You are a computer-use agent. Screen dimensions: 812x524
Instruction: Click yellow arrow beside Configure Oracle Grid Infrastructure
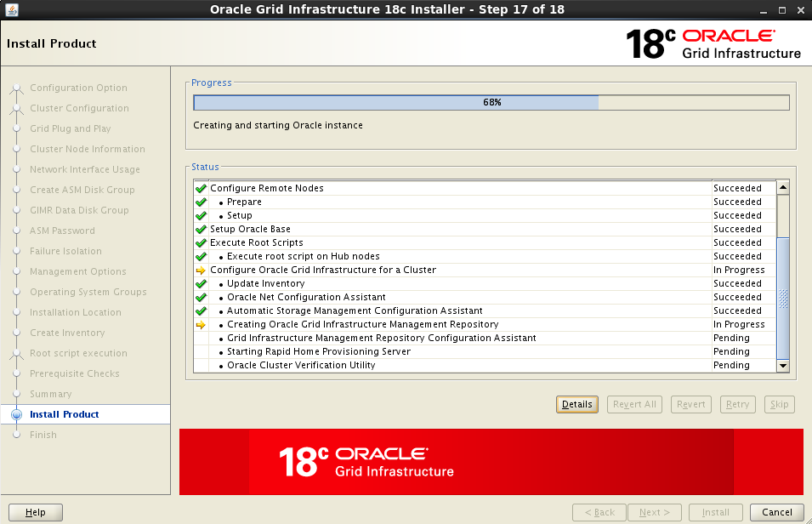click(x=201, y=270)
